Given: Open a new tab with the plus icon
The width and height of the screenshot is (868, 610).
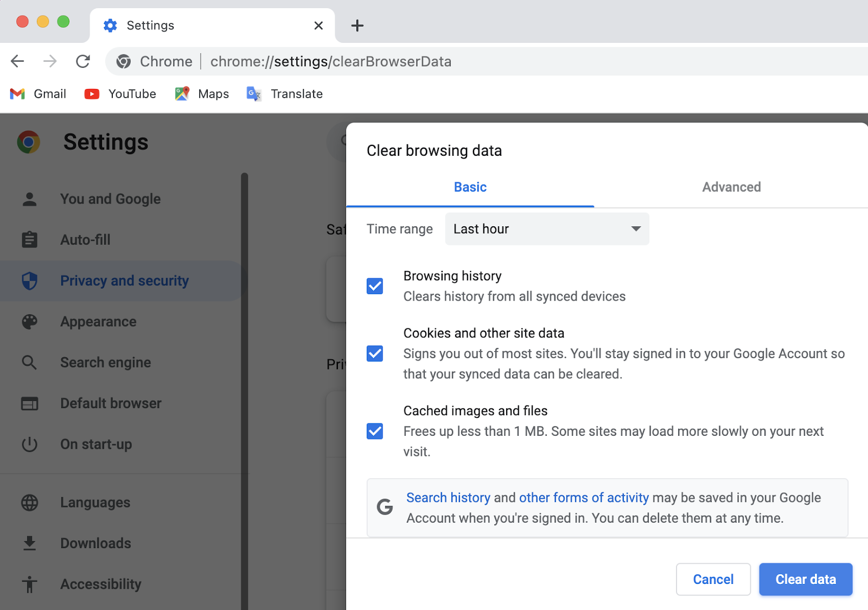Looking at the screenshot, I should point(357,26).
